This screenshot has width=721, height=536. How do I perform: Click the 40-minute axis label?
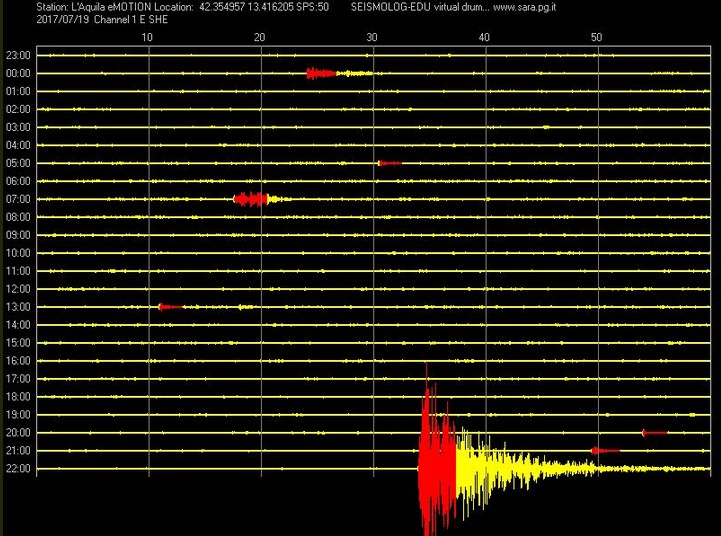click(484, 38)
